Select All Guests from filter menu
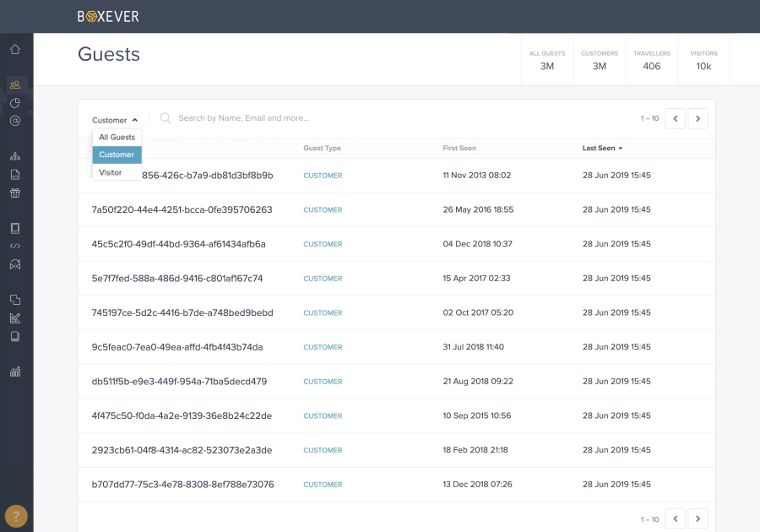 (117, 137)
